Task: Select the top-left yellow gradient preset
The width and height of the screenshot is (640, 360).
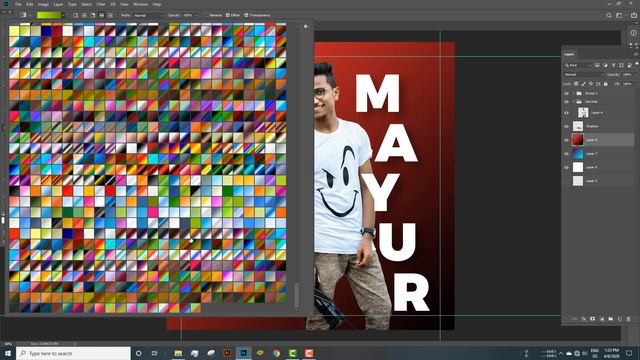Action: click(x=14, y=31)
